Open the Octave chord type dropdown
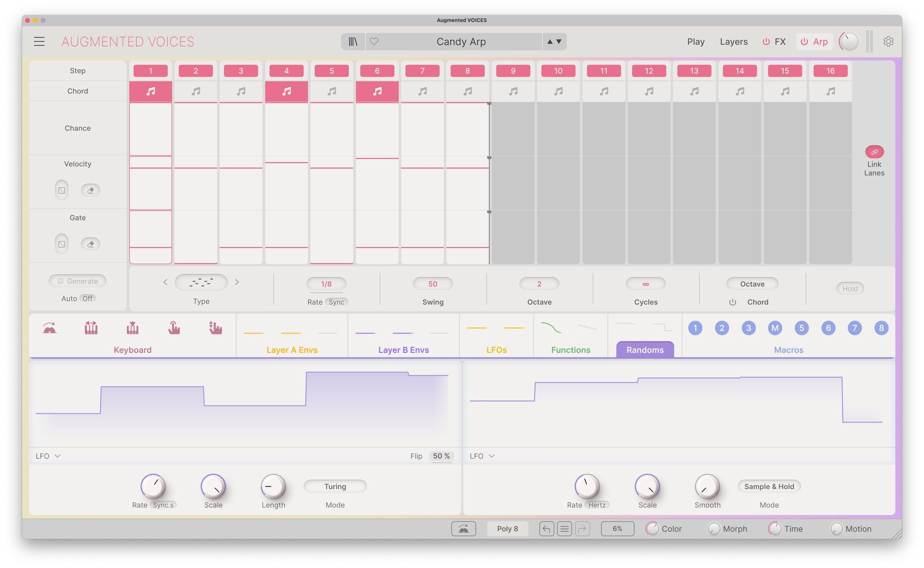This screenshot has height=568, width=924. pos(752,284)
